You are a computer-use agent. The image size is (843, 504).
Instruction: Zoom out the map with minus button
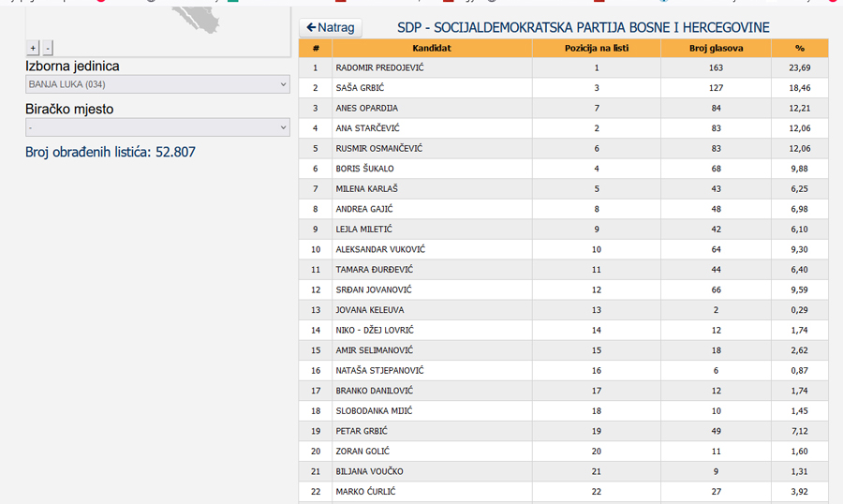[48, 48]
